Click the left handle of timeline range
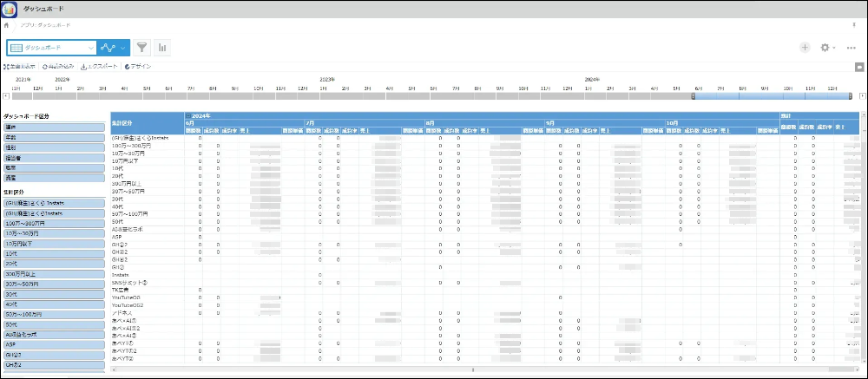 [x=693, y=95]
